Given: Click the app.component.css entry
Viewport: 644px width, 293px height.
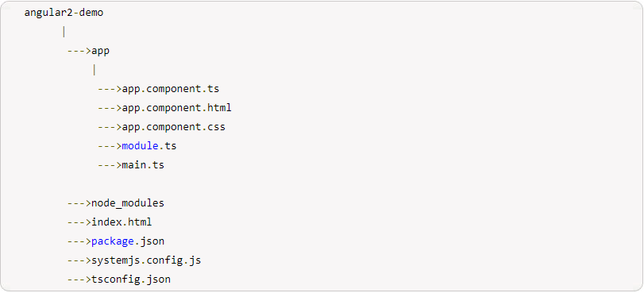Looking at the screenshot, I should 173,127.
